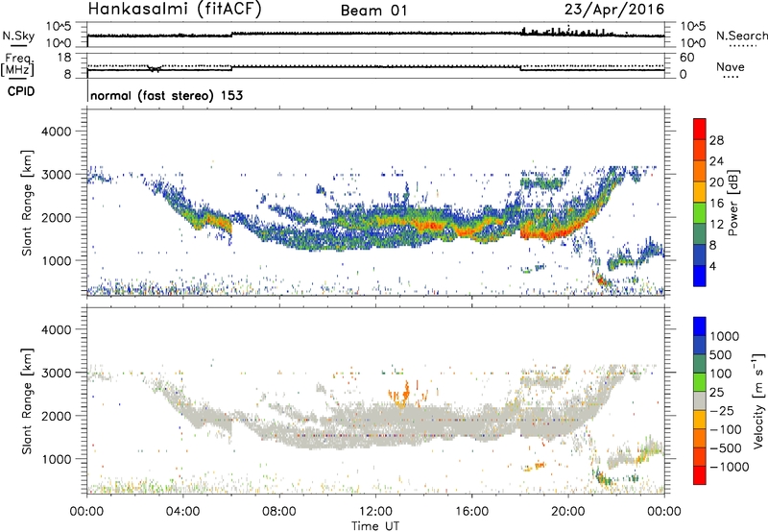Image resolution: width=768 pixels, height=532 pixels.
Task: Click the 04:00 time axis label
Action: [x=183, y=512]
